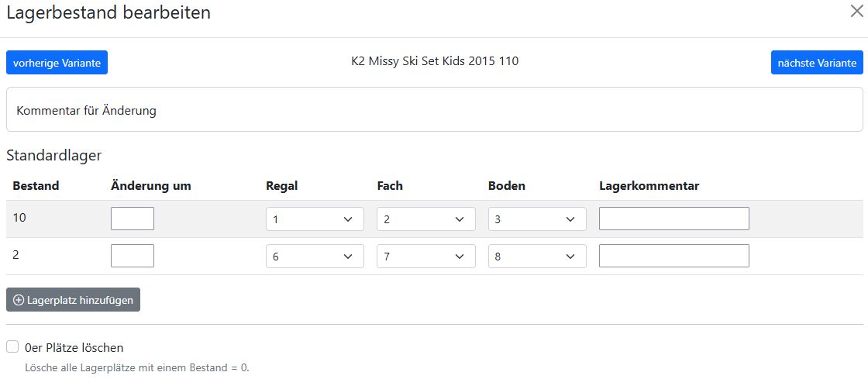Enable the 0er Plätze löschen checkbox

click(12, 347)
